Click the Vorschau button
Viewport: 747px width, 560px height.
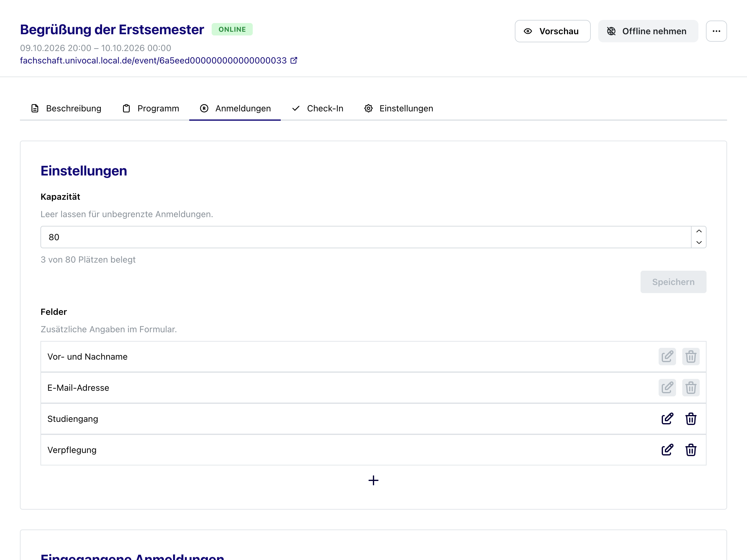coord(552,31)
